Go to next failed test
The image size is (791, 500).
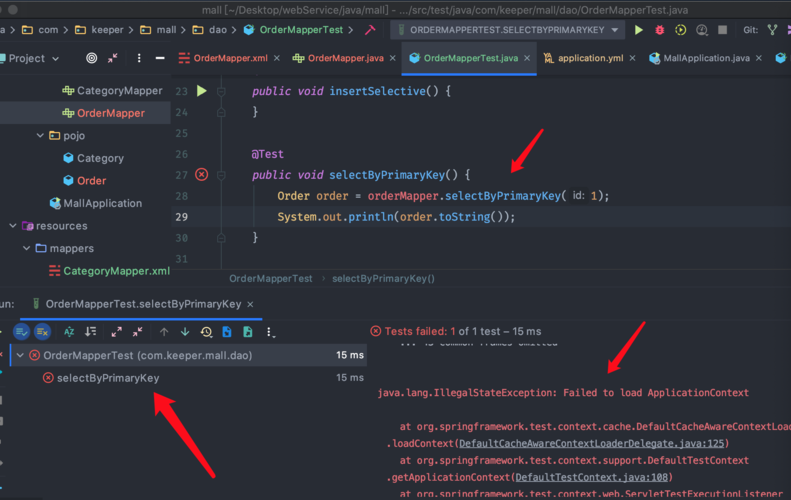185,331
